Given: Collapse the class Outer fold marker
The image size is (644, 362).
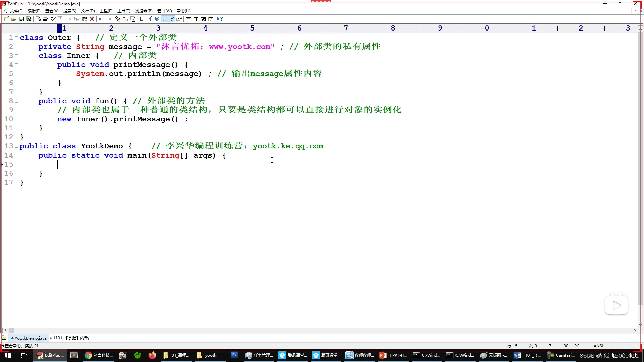Looking at the screenshot, I should click(16, 38).
